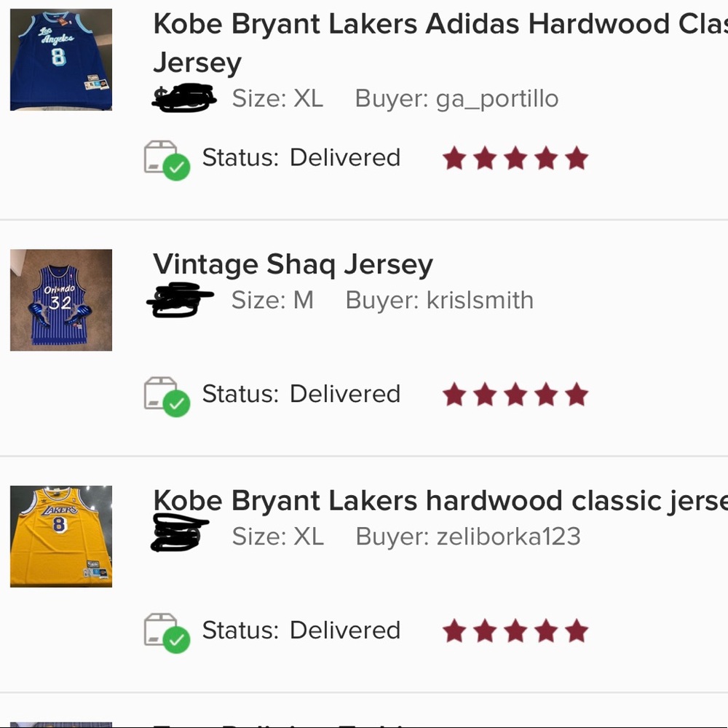
Task: Click the 'Size: XL' label on the top listing
Action: pos(277,98)
